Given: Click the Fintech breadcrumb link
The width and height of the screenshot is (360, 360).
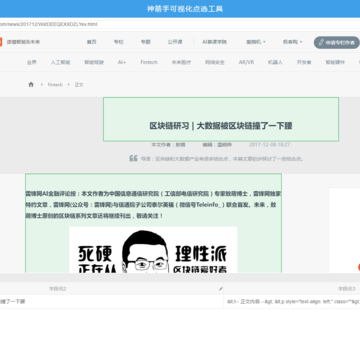Looking at the screenshot, I should coord(55,85).
